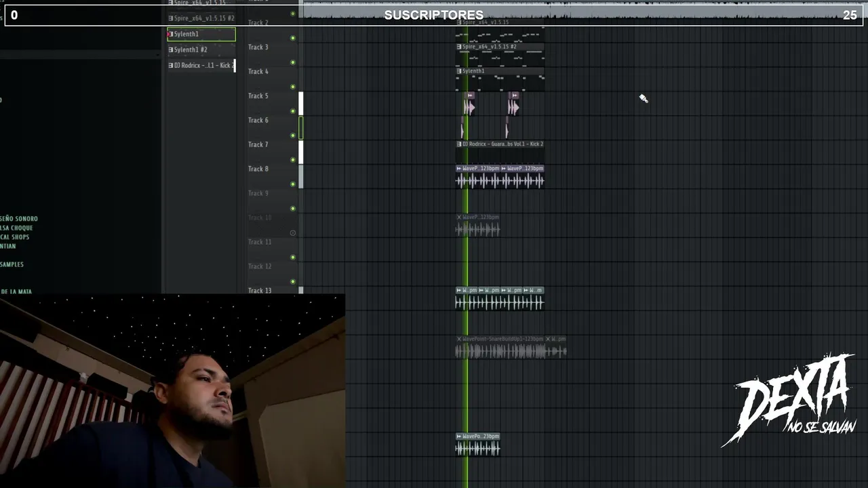This screenshot has height=488, width=868.
Task: Open the LSA CHOQUE browser folder
Action: [x=16, y=228]
